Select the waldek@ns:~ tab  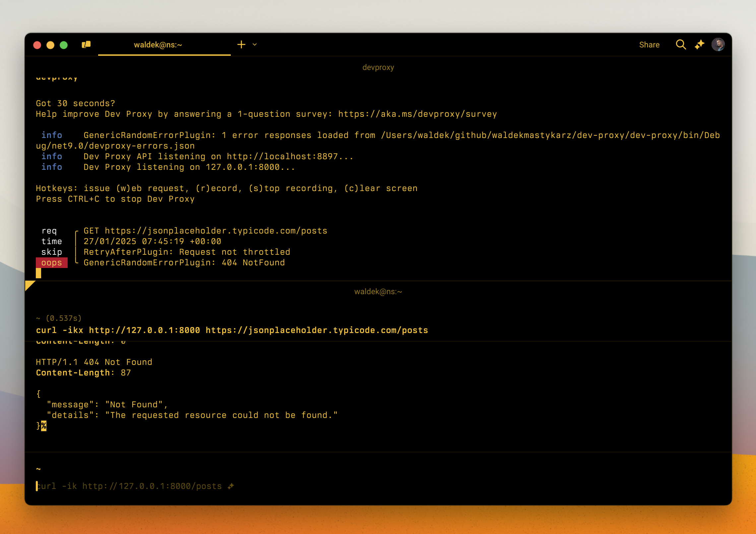pyautogui.click(x=158, y=45)
